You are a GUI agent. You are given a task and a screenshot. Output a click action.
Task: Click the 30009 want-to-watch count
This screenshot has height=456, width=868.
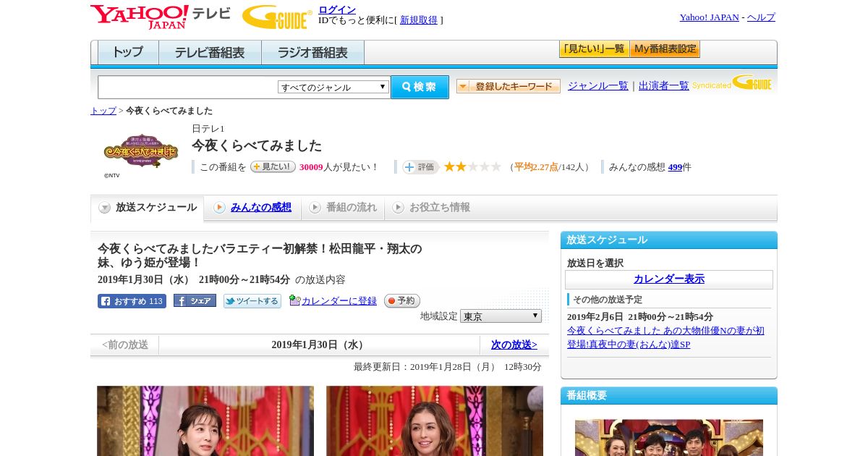pos(311,167)
